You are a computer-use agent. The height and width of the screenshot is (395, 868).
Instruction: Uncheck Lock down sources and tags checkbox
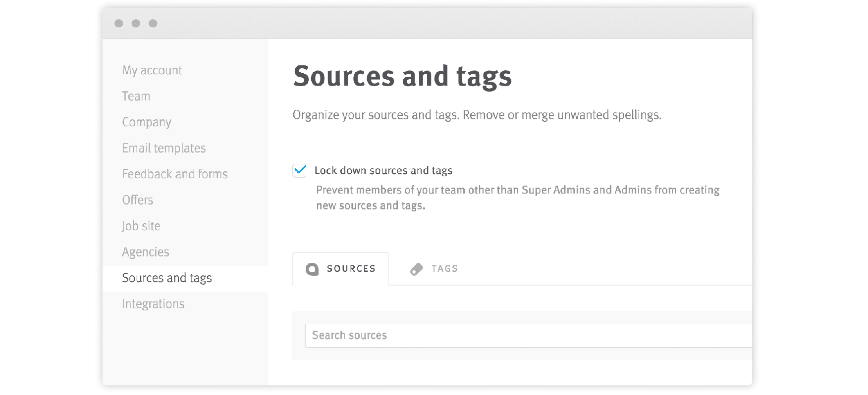coord(299,171)
